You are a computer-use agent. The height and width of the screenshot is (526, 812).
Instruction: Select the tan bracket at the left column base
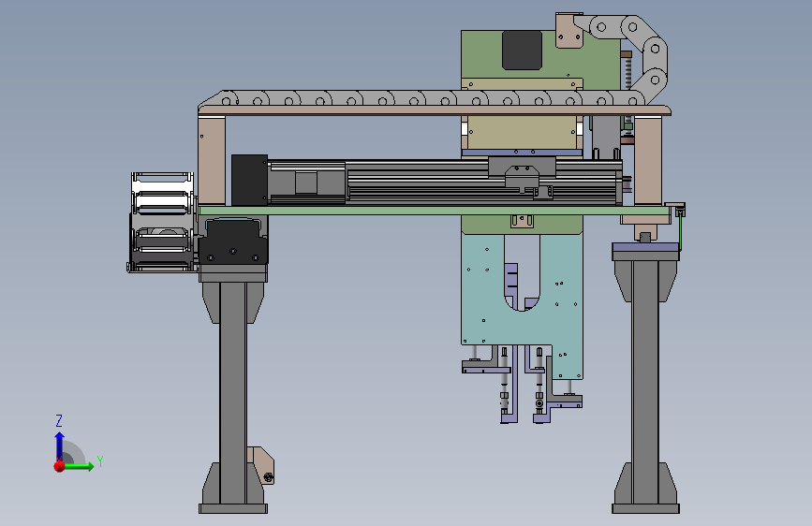(x=263, y=464)
